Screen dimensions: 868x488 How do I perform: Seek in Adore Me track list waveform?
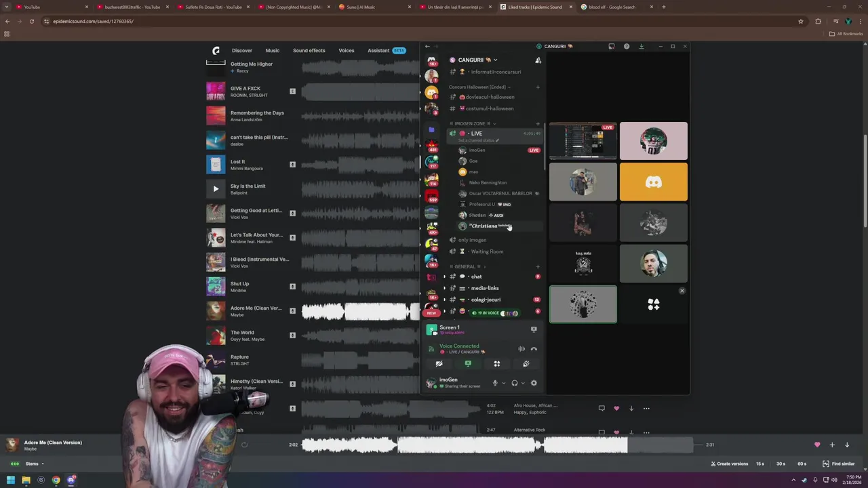point(361,311)
